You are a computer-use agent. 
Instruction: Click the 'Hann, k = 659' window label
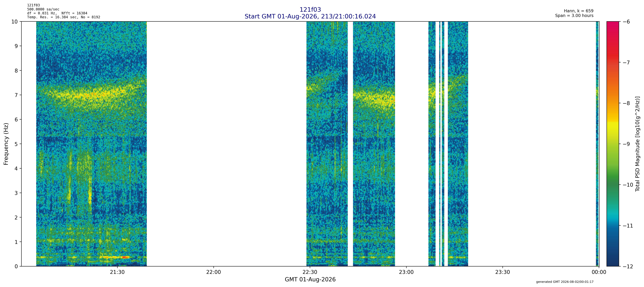(x=579, y=11)
